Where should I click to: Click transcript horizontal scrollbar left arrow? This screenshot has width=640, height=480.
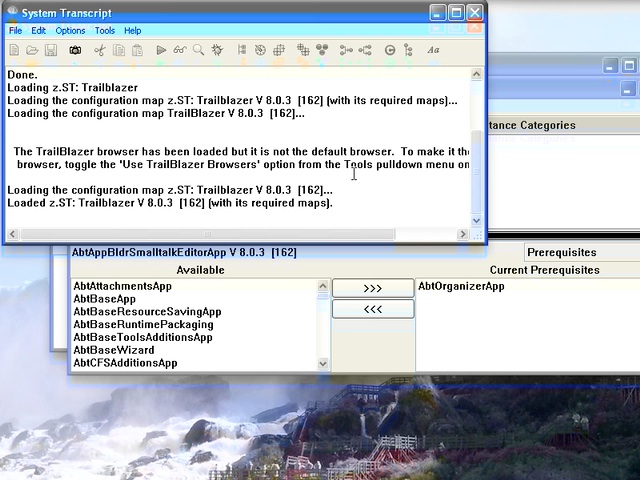point(13,234)
